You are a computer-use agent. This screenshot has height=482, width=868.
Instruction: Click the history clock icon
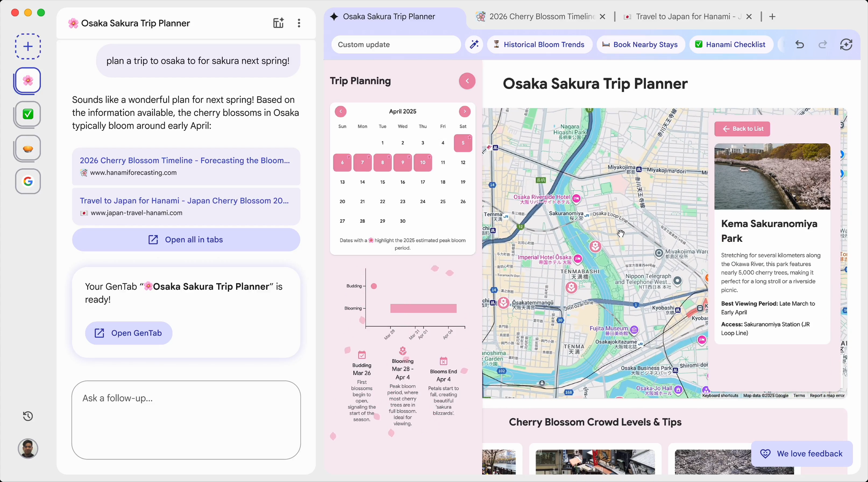28,416
